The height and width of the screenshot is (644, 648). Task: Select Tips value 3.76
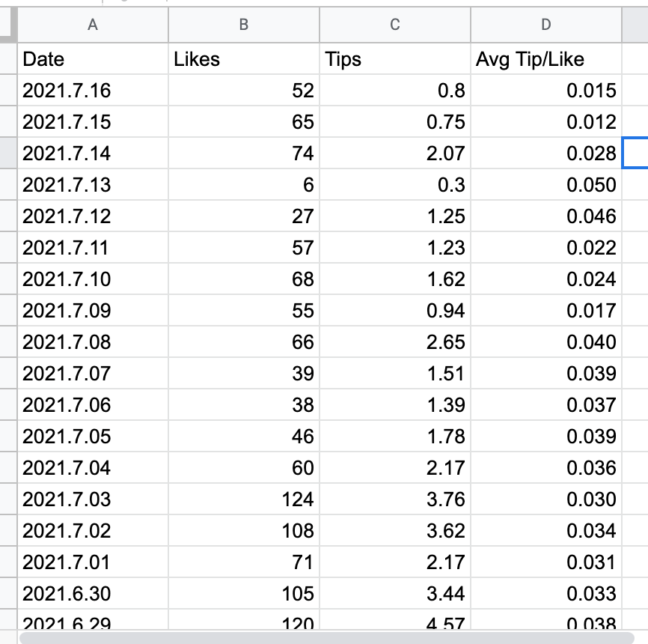coord(395,499)
